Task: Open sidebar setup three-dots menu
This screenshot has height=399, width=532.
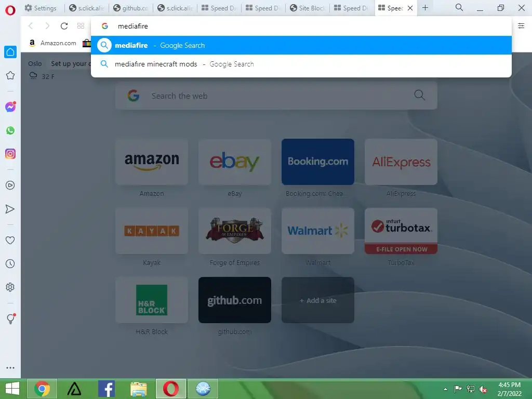Action: point(10,368)
